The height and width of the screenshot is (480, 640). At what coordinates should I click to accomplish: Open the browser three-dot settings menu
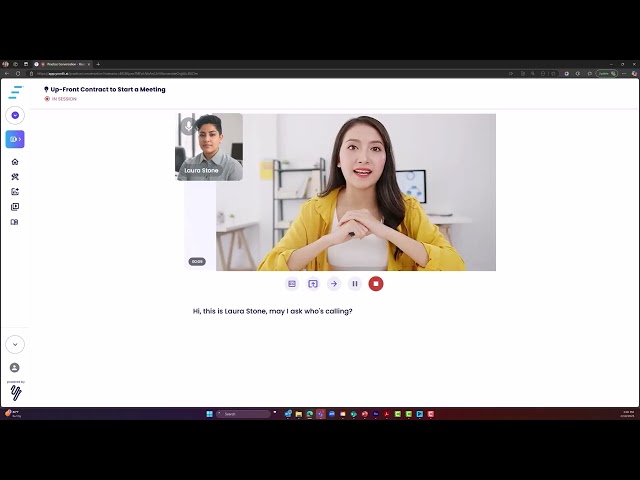click(x=624, y=73)
